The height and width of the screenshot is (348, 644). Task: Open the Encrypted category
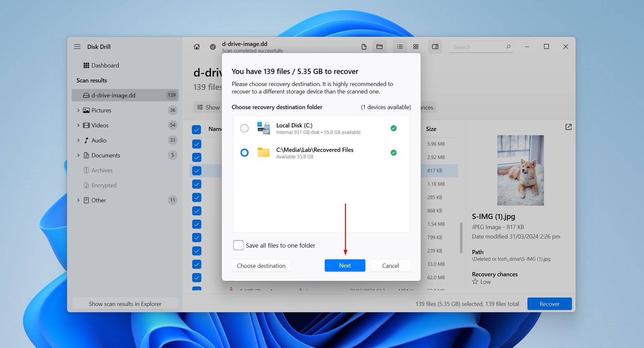click(104, 185)
